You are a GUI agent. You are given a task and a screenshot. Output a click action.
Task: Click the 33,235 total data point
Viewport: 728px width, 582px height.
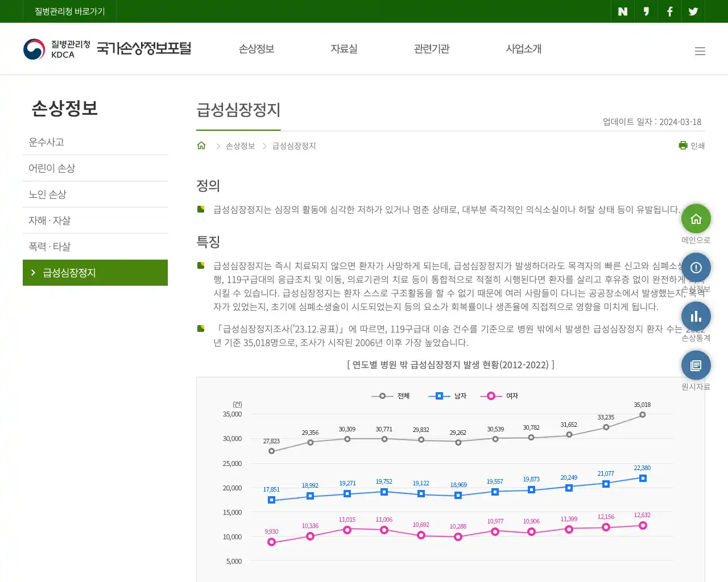[x=606, y=427]
